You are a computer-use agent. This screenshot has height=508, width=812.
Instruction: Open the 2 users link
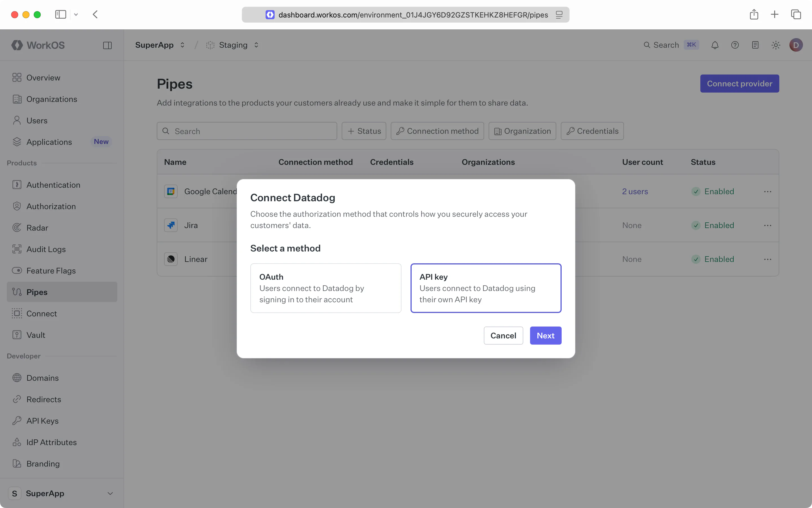pyautogui.click(x=635, y=192)
